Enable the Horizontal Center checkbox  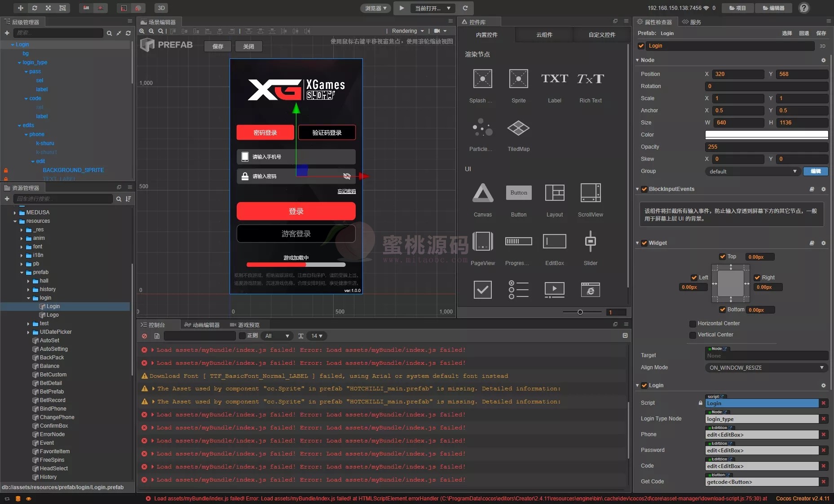tap(693, 323)
